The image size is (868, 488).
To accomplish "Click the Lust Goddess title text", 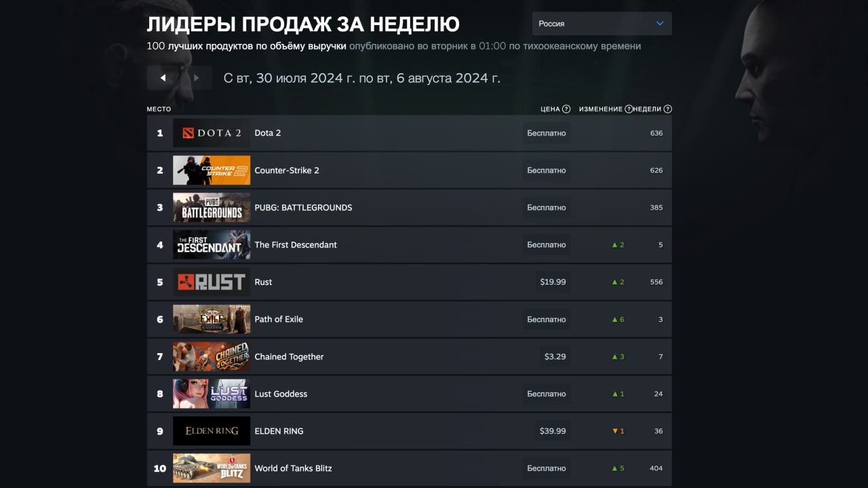I will click(281, 394).
